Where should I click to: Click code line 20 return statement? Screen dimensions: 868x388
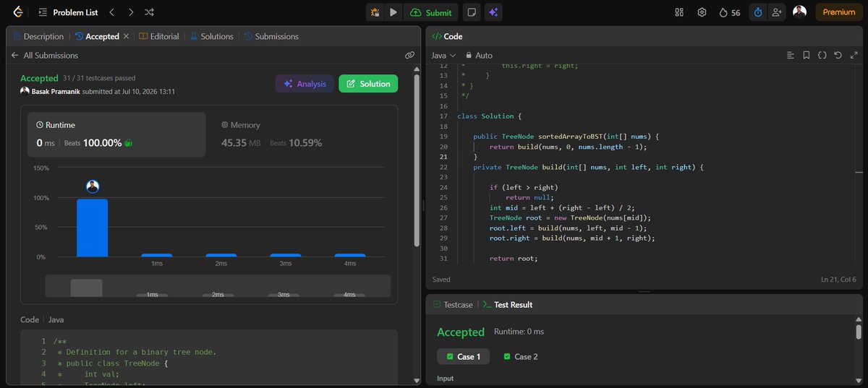tap(568, 147)
